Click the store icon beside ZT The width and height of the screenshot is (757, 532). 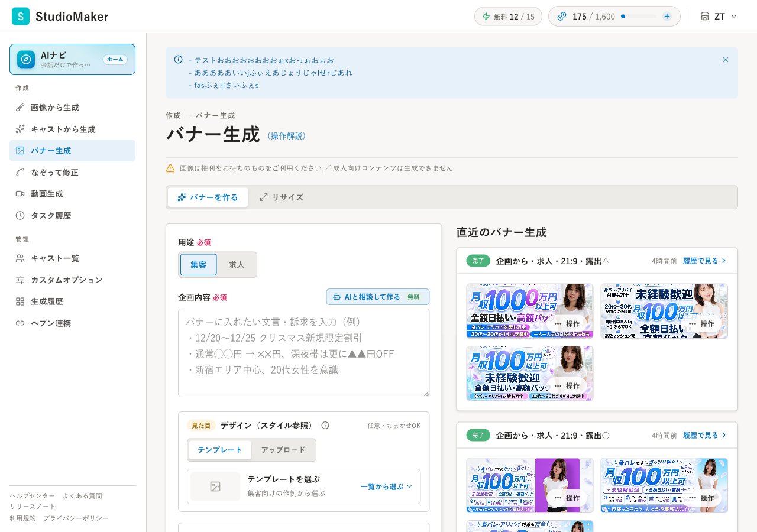coord(704,17)
